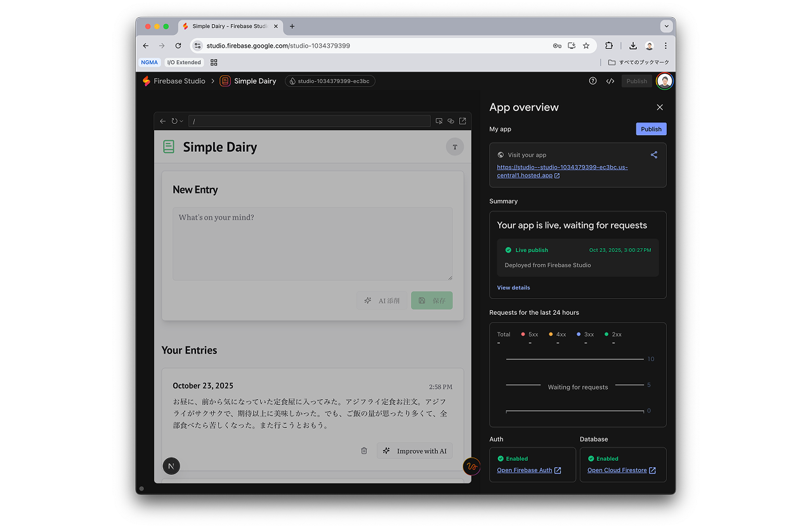This screenshot has width=812, height=528.
Task: Toggle the 5xx requests legend filter
Action: [530, 334]
